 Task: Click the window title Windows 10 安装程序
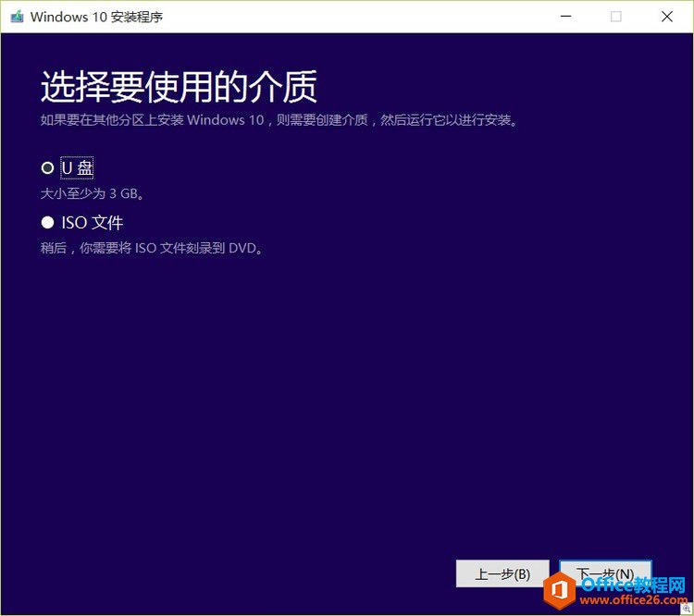[x=96, y=17]
